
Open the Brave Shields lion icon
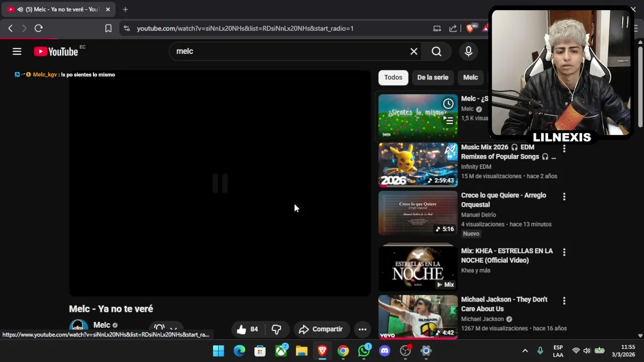470,28
